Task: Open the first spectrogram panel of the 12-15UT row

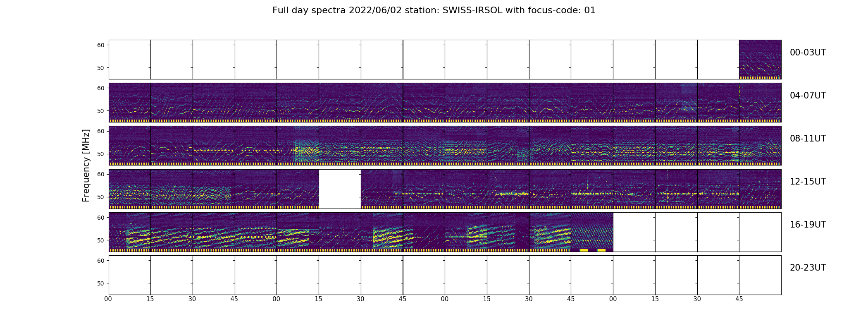Action: click(130, 189)
